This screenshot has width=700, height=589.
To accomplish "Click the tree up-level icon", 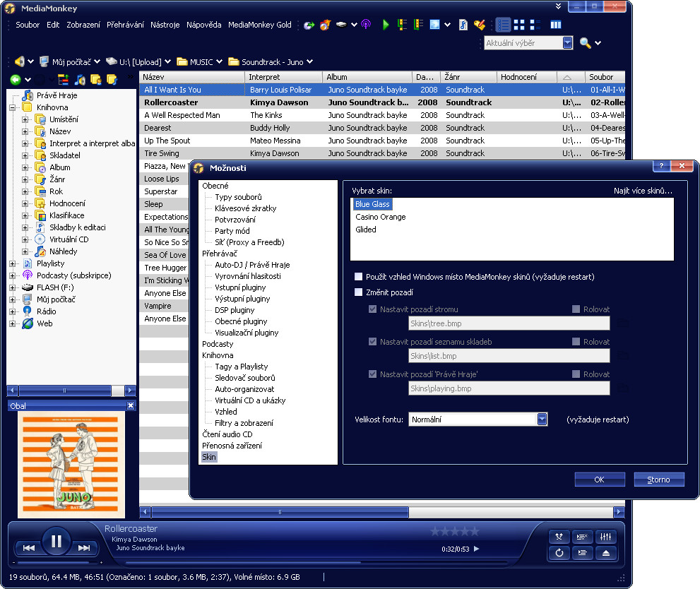I will (x=64, y=79).
